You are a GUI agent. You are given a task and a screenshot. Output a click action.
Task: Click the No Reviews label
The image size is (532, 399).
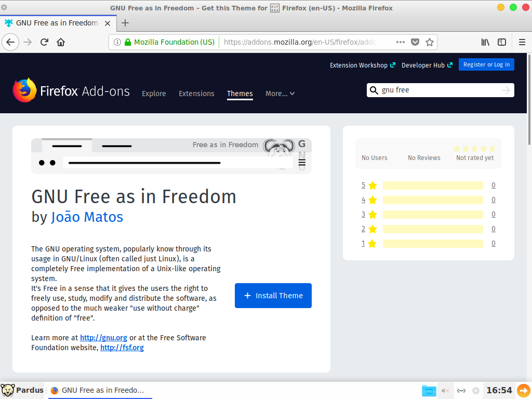point(424,158)
